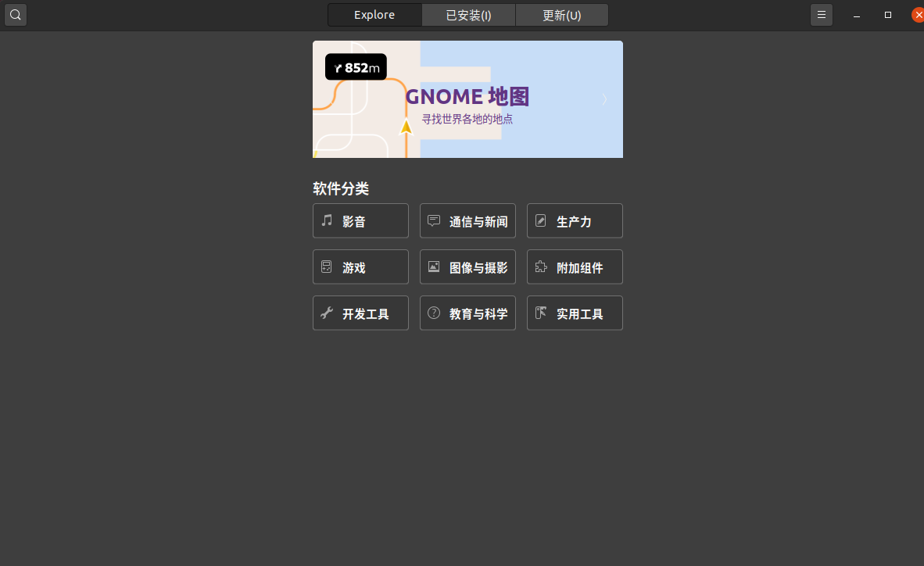
Task: Click the puzzle piece icon for 附加组件
Action: (x=541, y=267)
